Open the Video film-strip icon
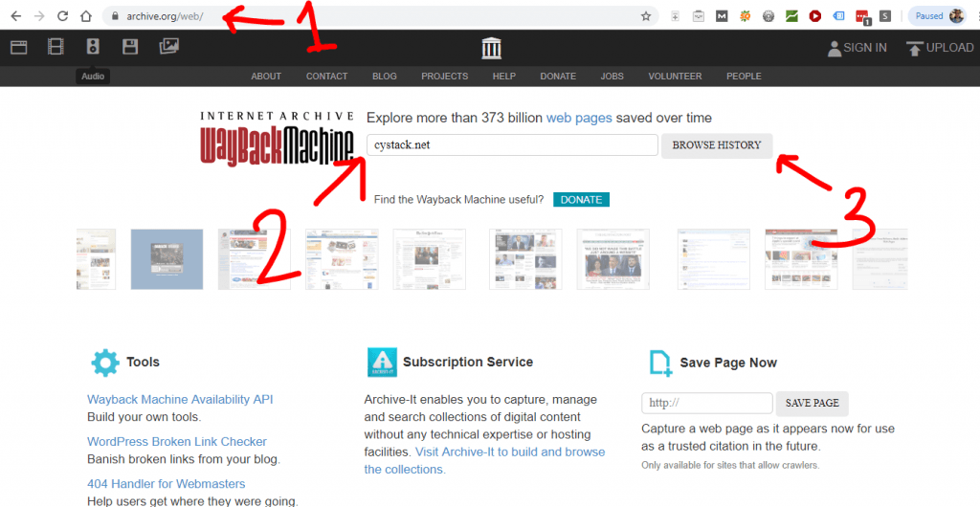Viewport: 980px width, 507px height. coord(56,46)
